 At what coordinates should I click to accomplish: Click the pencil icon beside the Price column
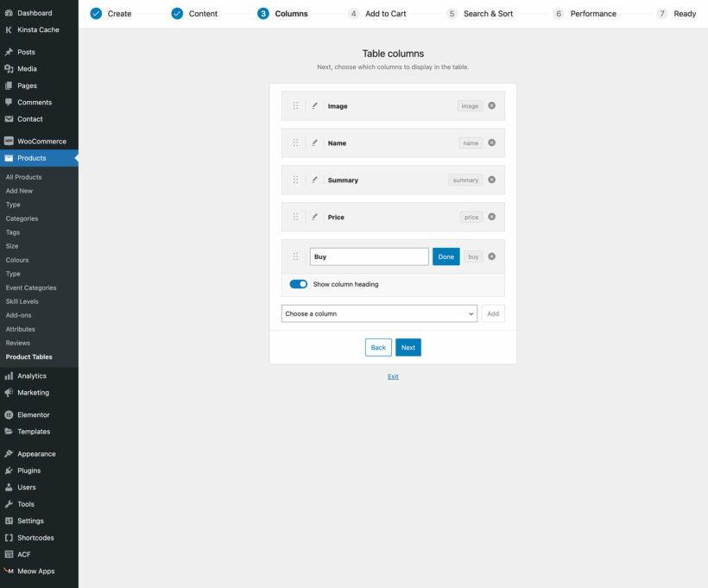(315, 216)
